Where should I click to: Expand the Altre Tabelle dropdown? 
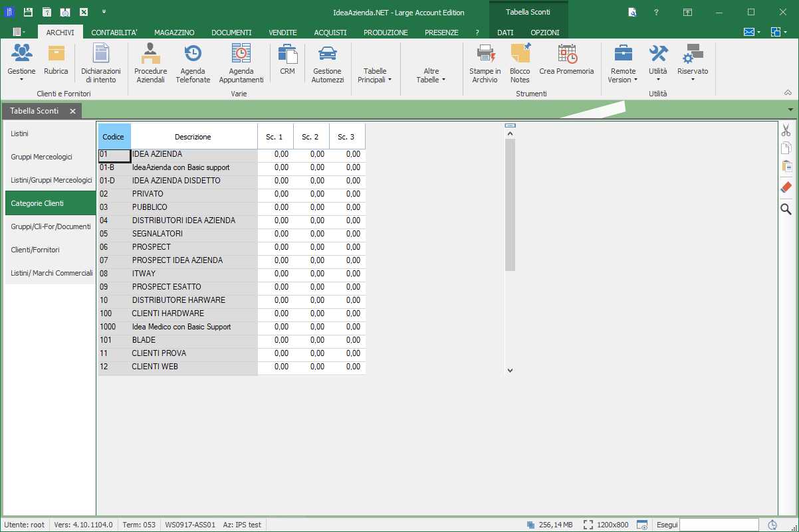click(x=431, y=75)
